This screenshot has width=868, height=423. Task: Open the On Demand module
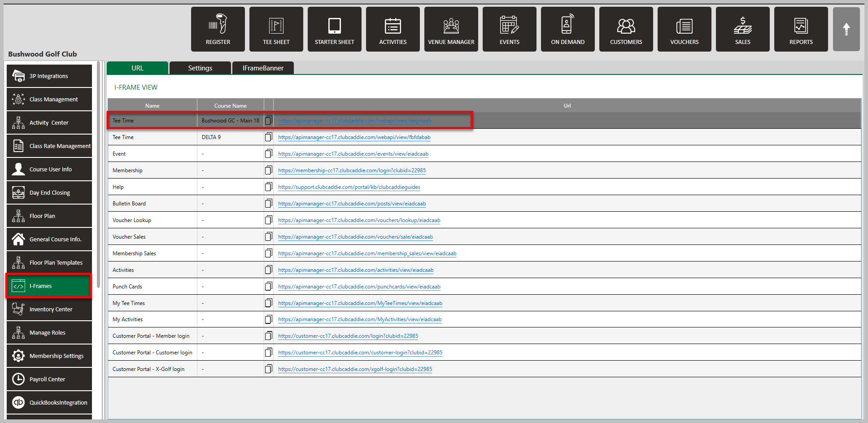click(568, 29)
